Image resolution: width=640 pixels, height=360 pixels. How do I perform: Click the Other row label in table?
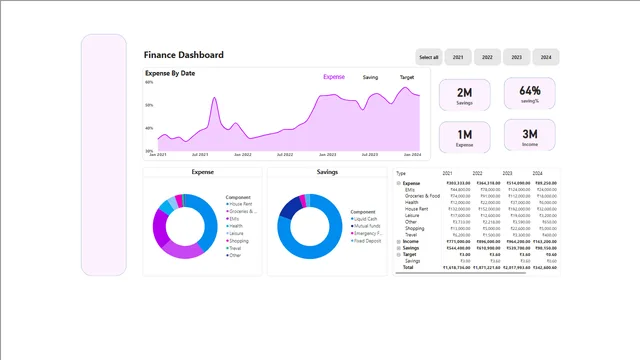411,222
